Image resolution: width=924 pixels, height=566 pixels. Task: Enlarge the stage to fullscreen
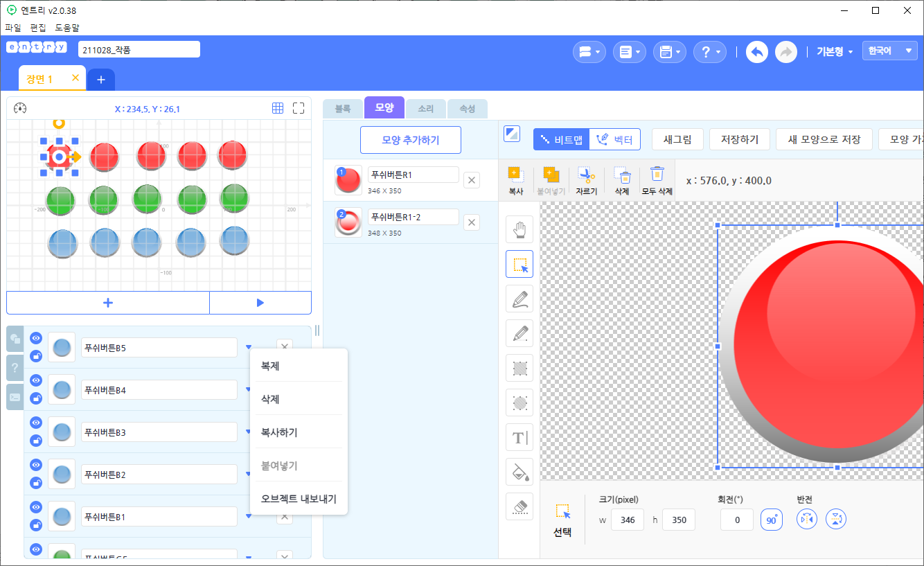point(299,108)
